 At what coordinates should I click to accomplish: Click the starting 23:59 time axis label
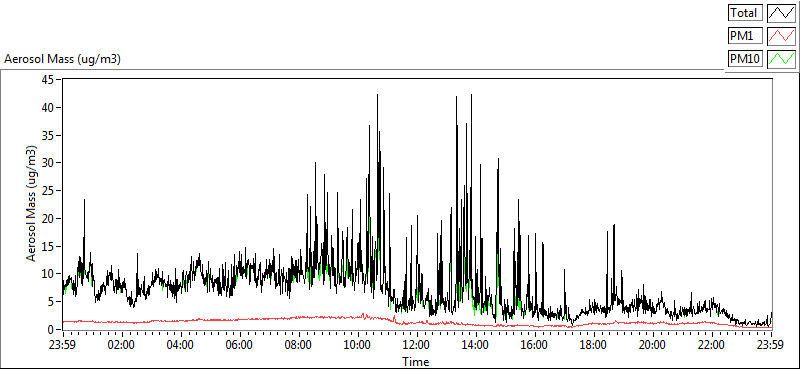coord(62,345)
